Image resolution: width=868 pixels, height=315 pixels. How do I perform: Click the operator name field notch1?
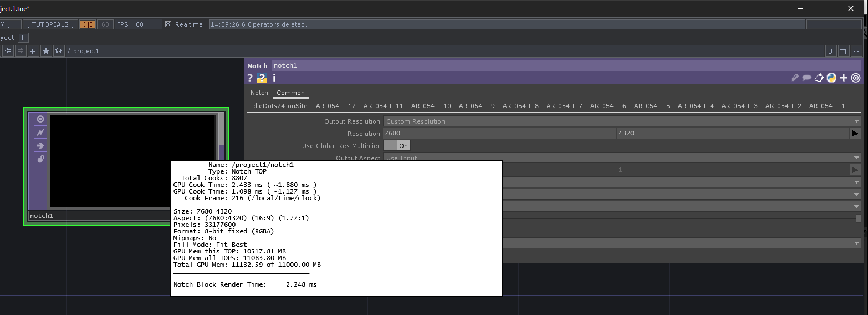(x=567, y=65)
